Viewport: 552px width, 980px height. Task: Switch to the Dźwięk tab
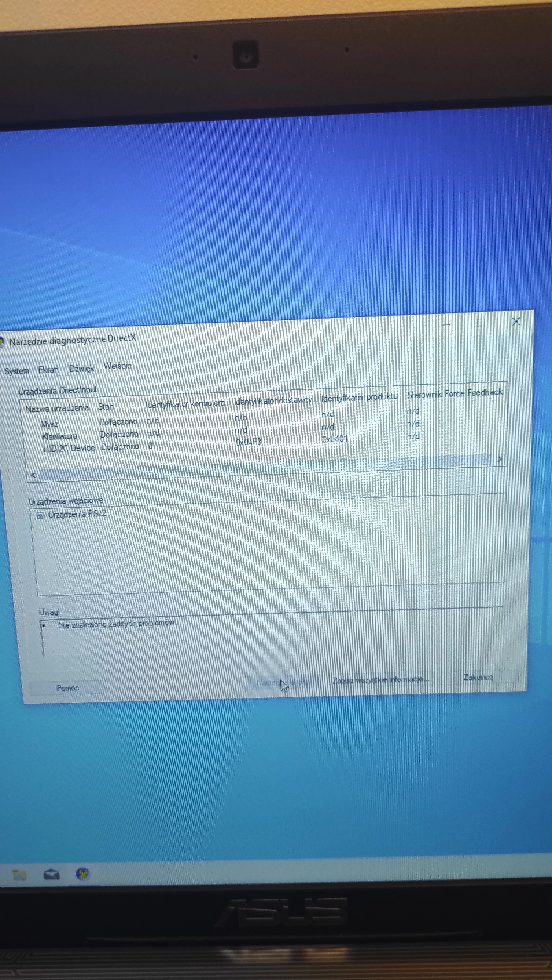(81, 368)
